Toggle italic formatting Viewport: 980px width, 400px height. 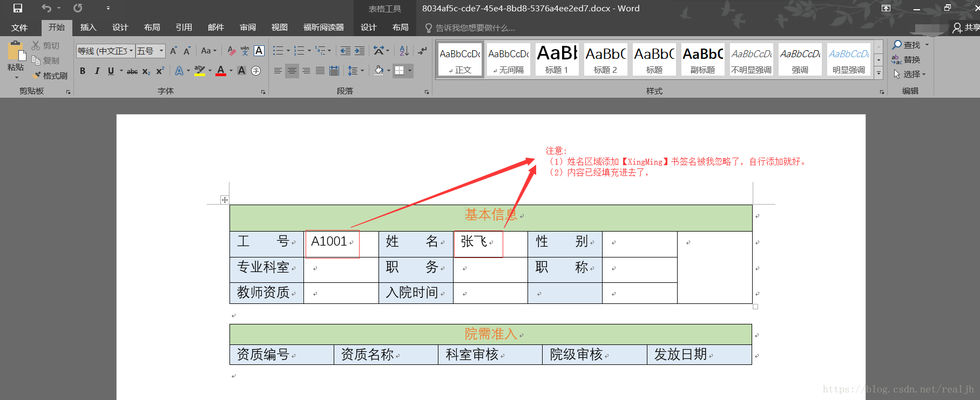tap(97, 71)
